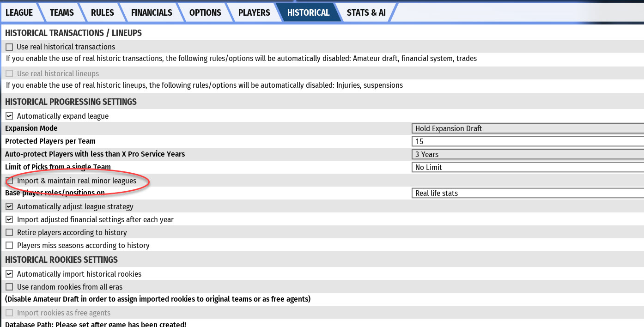Go to the Rules tab

(x=102, y=12)
